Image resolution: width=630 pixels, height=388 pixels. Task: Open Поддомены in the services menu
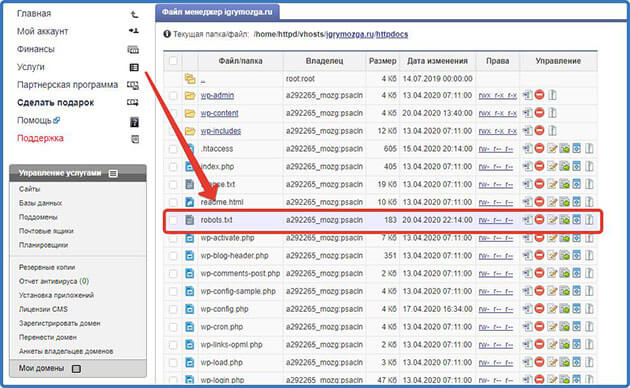click(x=38, y=217)
